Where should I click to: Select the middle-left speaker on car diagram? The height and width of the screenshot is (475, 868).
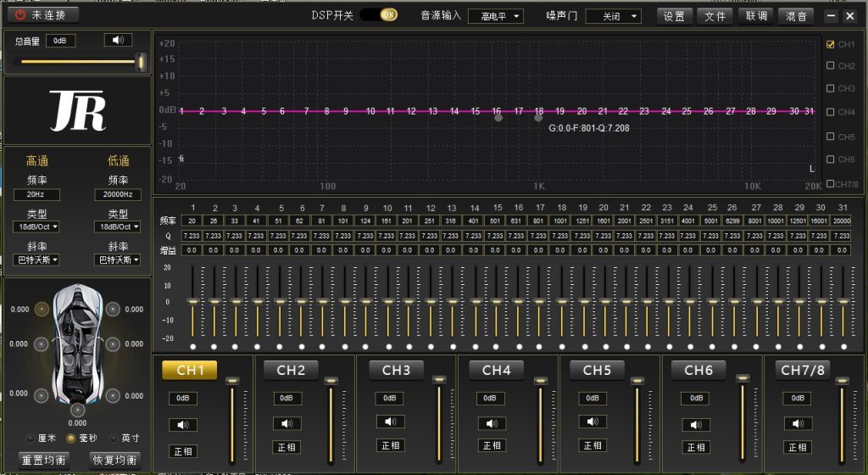[41, 344]
